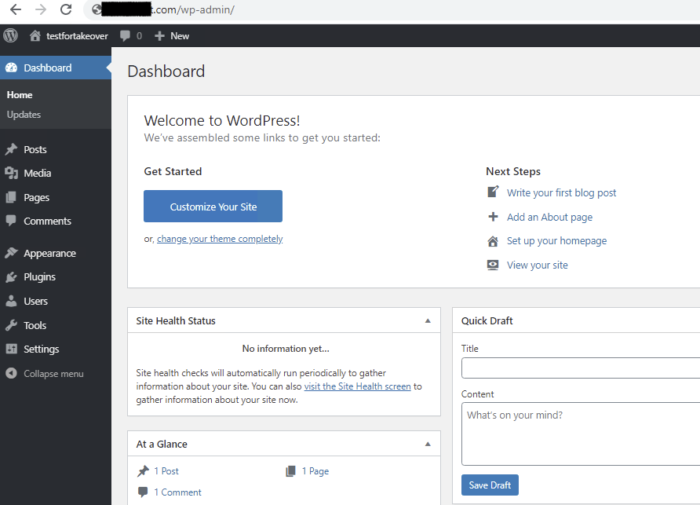Click the plus icon by About page
The width and height of the screenshot is (700, 505).
point(493,217)
